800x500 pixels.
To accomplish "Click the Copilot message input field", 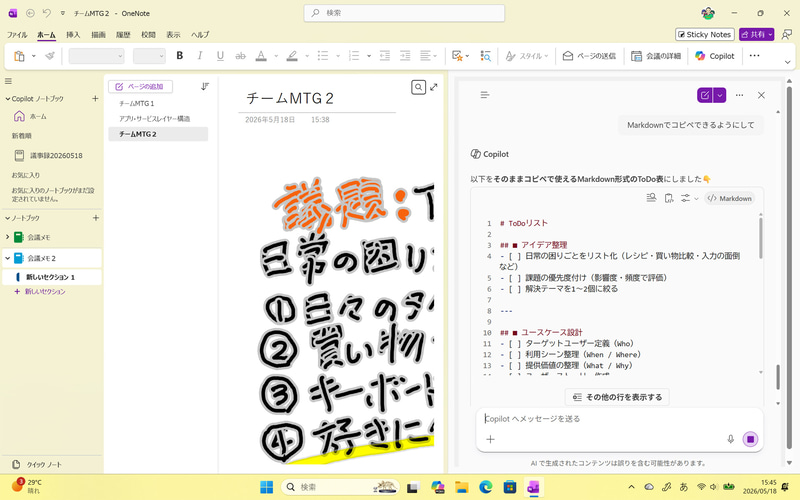I will pyautogui.click(x=619, y=419).
